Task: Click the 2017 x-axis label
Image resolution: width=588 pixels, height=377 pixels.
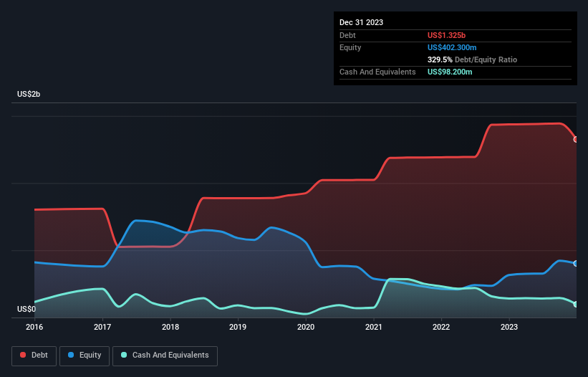Action: pos(102,327)
